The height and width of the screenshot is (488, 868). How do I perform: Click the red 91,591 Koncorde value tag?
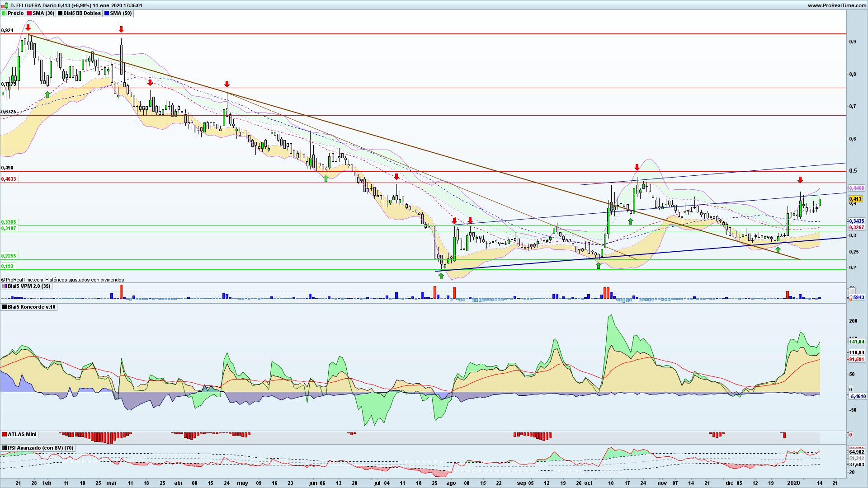pos(857,359)
